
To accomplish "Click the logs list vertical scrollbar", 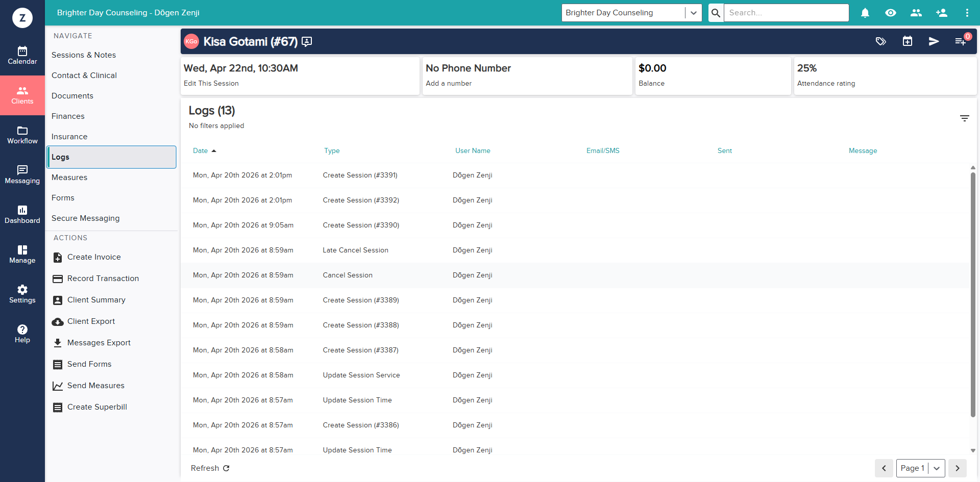I will click(x=973, y=295).
